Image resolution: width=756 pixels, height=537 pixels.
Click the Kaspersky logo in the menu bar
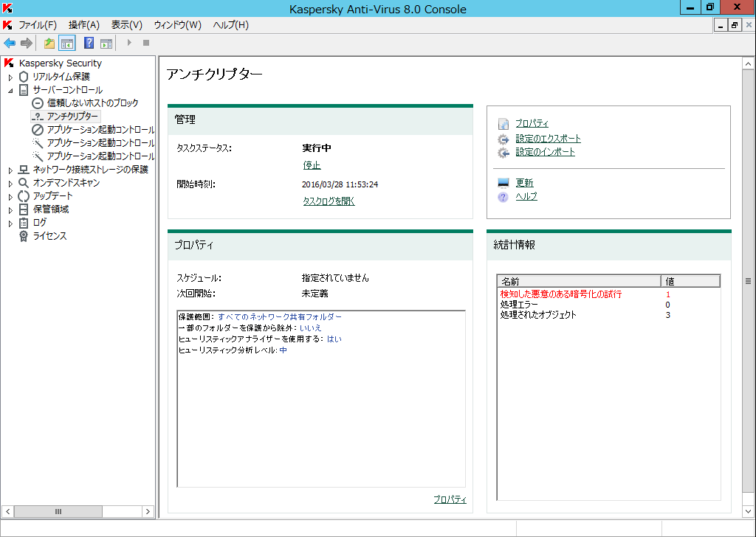click(x=7, y=25)
